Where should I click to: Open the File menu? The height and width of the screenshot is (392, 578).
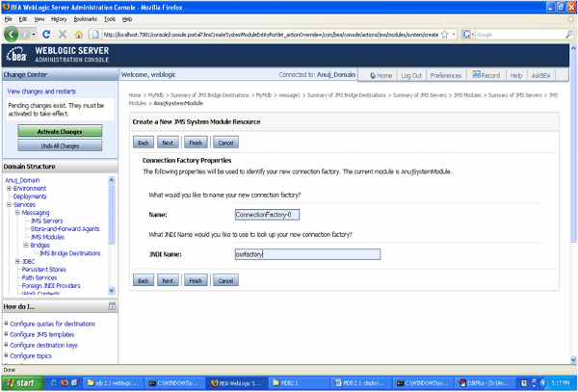pos(8,19)
